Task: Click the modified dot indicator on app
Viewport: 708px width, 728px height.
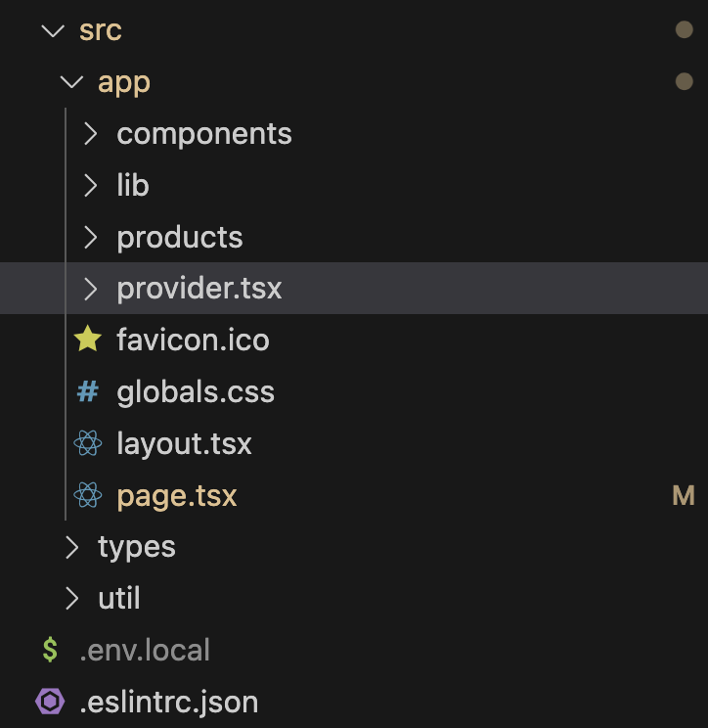Action: point(684,82)
